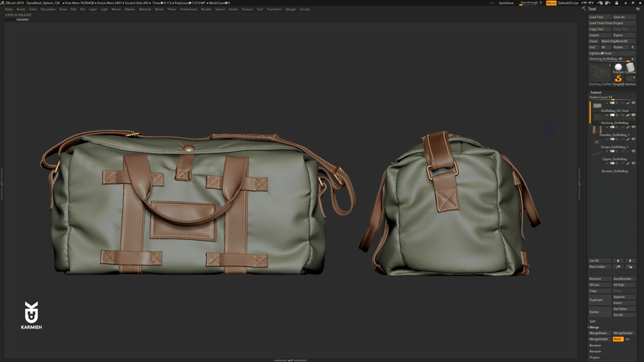Click the Tool palette hammer icon
The image size is (644, 362).
coord(584,9)
